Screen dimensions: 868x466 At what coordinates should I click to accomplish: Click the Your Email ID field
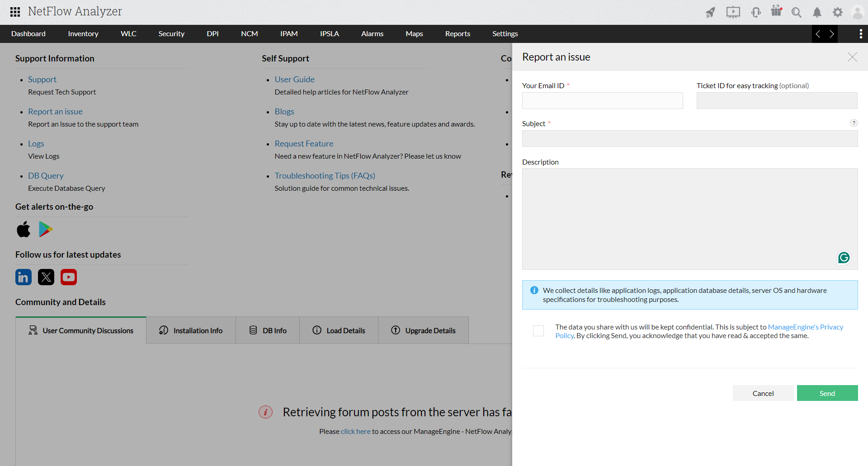[602, 101]
